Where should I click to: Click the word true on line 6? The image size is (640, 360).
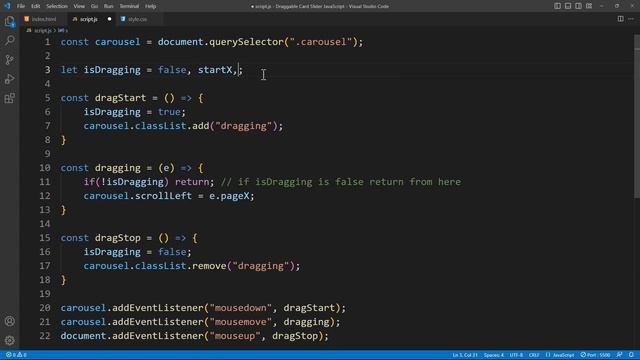[169, 112]
